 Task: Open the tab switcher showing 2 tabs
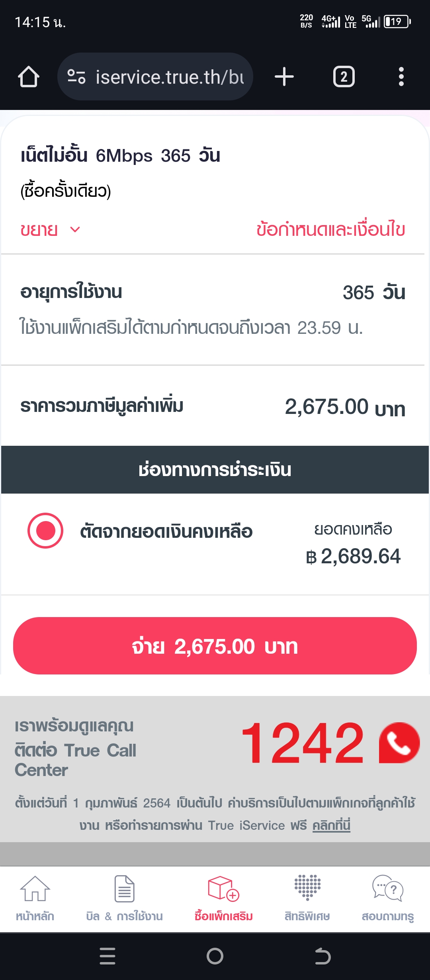(344, 76)
